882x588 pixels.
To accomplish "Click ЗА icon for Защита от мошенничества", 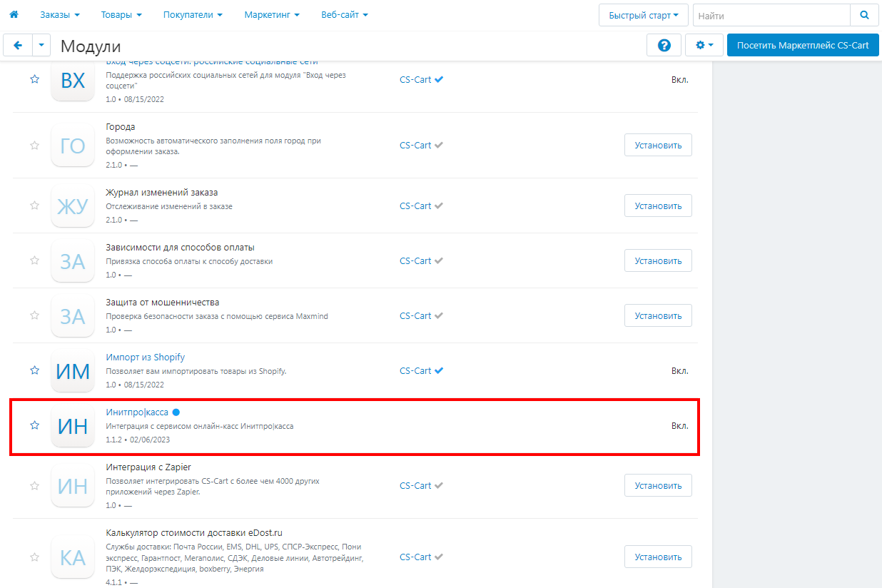I will (73, 315).
